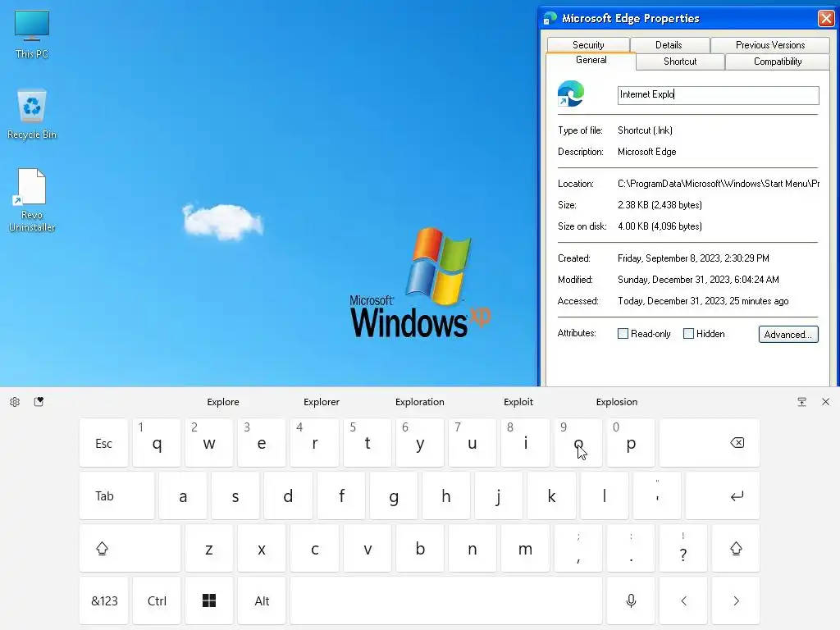Tap the 'l' key
The image size is (840, 630).
point(605,495)
